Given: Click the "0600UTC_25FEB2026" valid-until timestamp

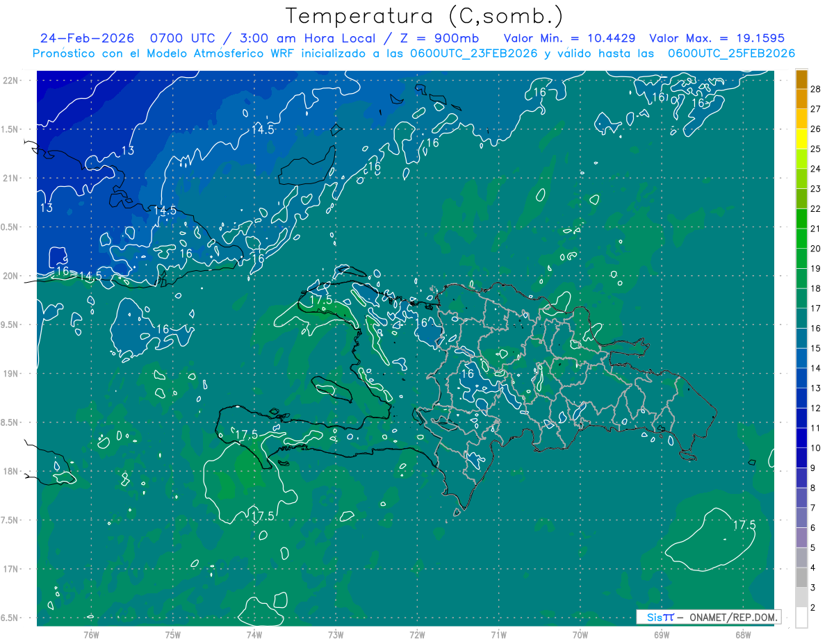Looking at the screenshot, I should (731, 53).
